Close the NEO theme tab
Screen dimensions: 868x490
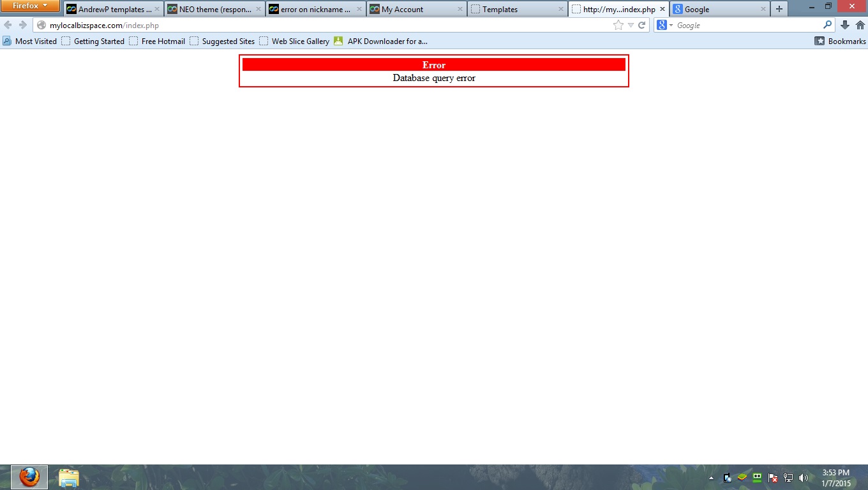(258, 10)
